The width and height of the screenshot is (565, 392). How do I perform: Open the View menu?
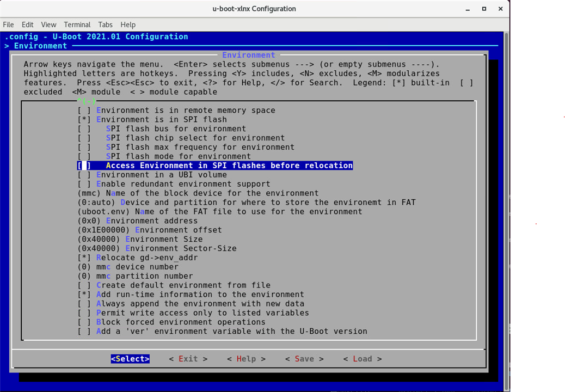click(48, 24)
